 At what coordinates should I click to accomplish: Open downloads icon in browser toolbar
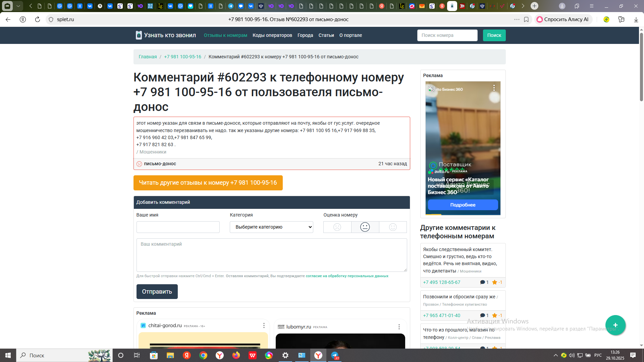point(636,19)
